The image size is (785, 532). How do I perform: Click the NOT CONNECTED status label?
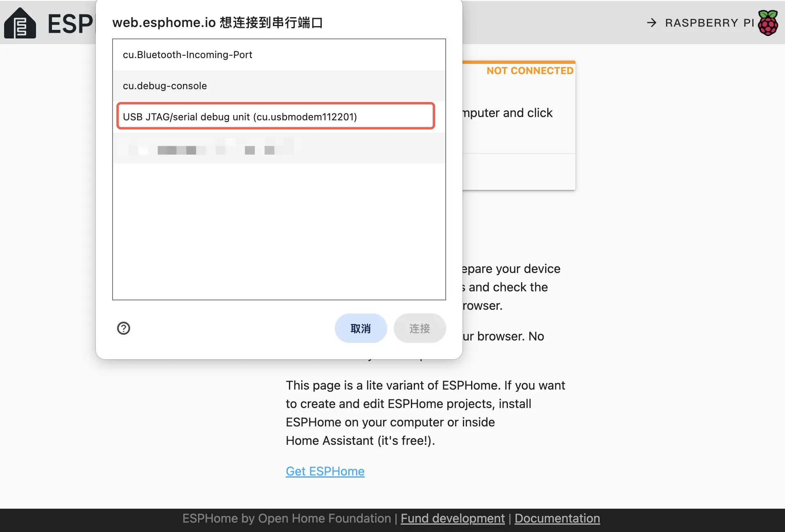click(530, 71)
